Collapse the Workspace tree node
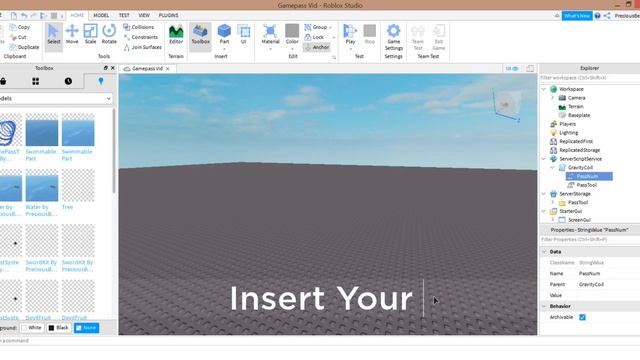Viewport: 640px width, 360px height. (x=544, y=89)
